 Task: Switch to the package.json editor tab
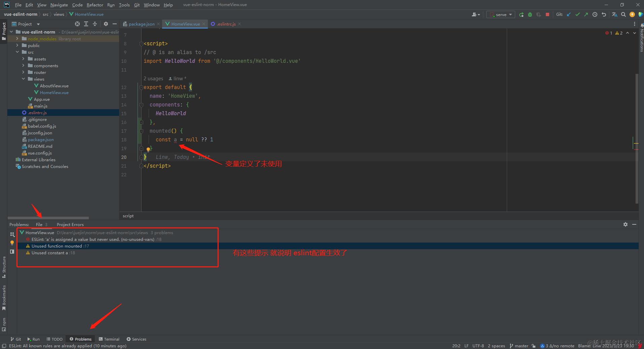(x=142, y=24)
